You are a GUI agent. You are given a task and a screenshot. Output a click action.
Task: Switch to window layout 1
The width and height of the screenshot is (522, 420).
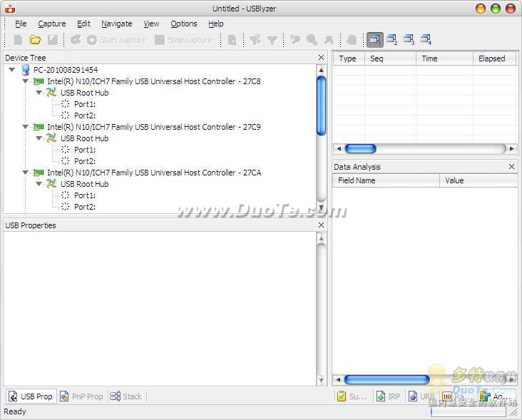[x=375, y=40]
